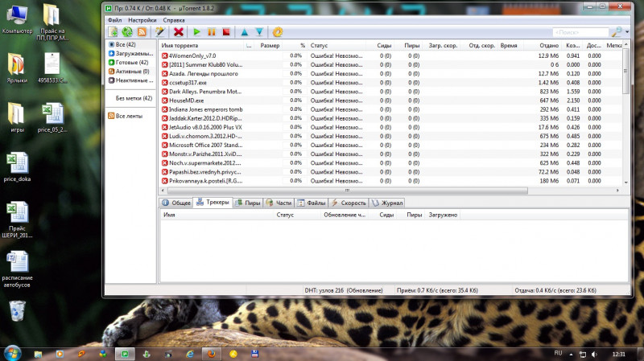Screen dimensions: 644x361
Task: Click error icon beside Dark Alleys torrent
Action: [165, 92]
